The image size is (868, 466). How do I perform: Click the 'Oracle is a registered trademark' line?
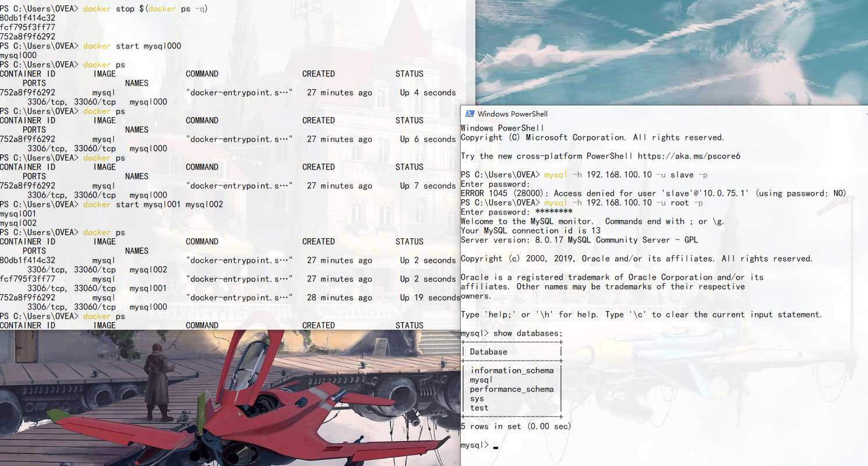click(612, 277)
